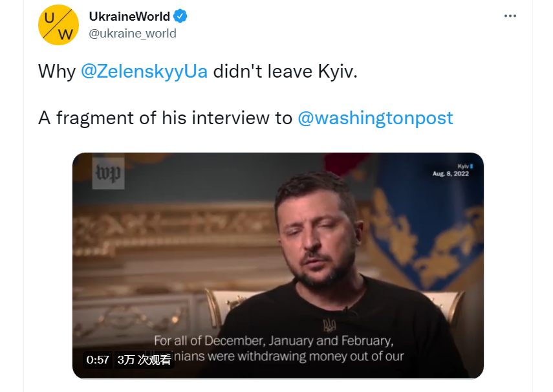The width and height of the screenshot is (553, 392).
Task: Open the @ZelenskyyUa mention
Action: click(144, 71)
